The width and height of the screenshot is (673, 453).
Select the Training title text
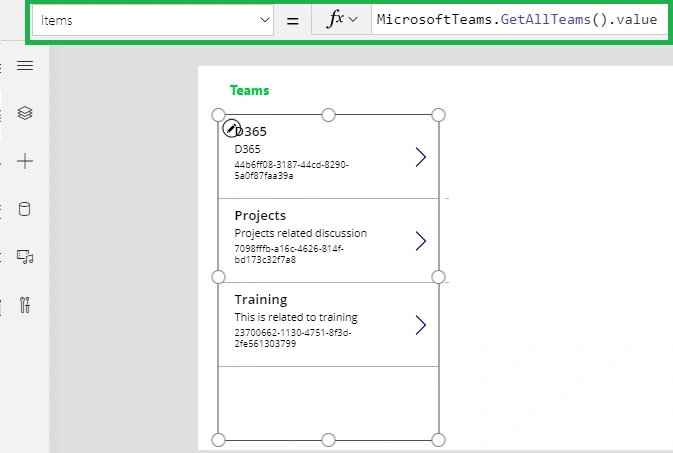pyautogui.click(x=261, y=299)
